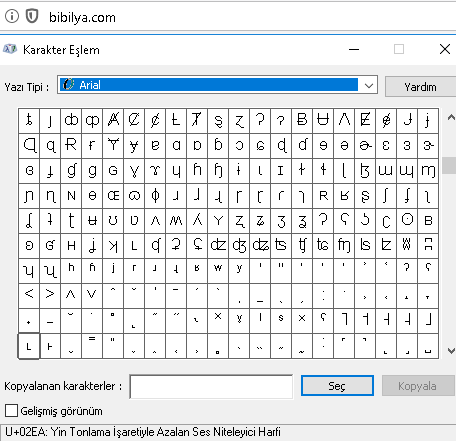This screenshot has width=456, height=441.
Task: Click the character grid scrollbar thumb
Action: [x=449, y=165]
